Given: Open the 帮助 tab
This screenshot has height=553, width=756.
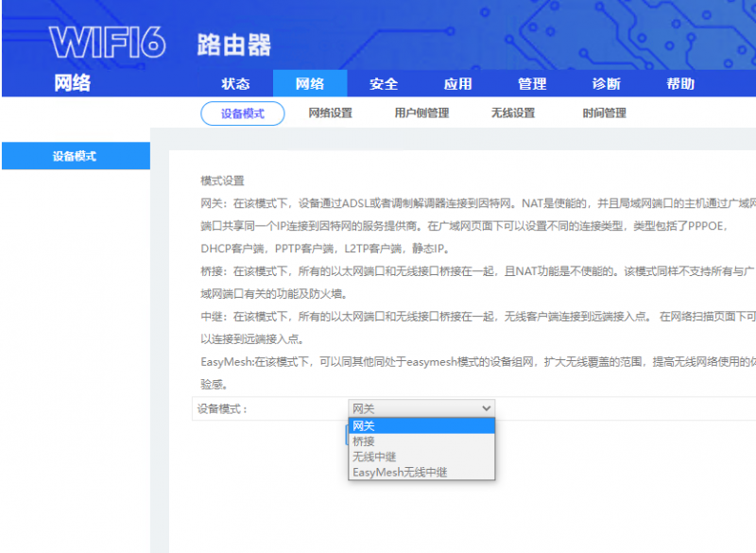Looking at the screenshot, I should pyautogui.click(x=680, y=84).
